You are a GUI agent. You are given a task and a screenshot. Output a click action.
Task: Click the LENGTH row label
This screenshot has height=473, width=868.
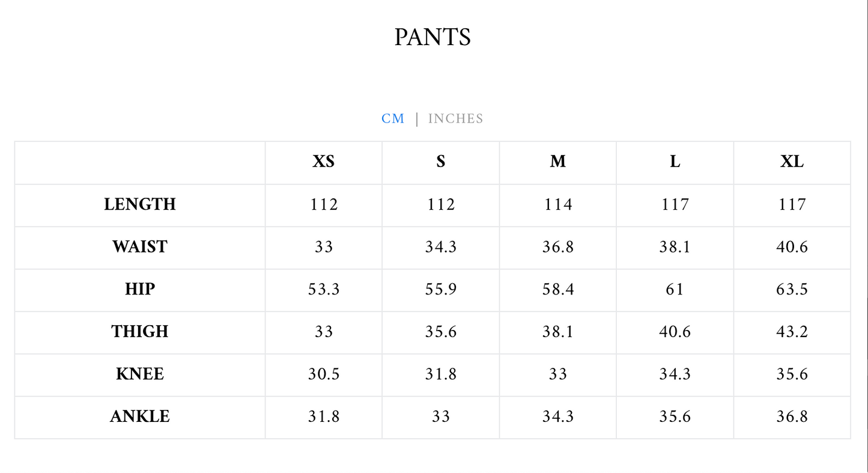[140, 204]
